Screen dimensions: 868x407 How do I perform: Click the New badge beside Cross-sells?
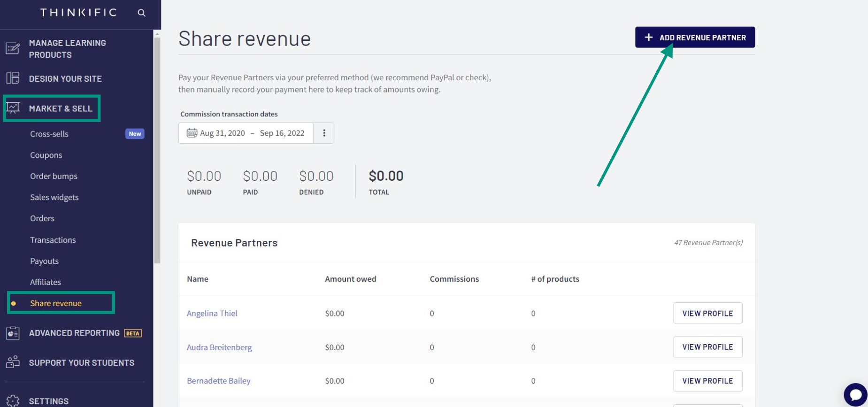click(x=135, y=134)
